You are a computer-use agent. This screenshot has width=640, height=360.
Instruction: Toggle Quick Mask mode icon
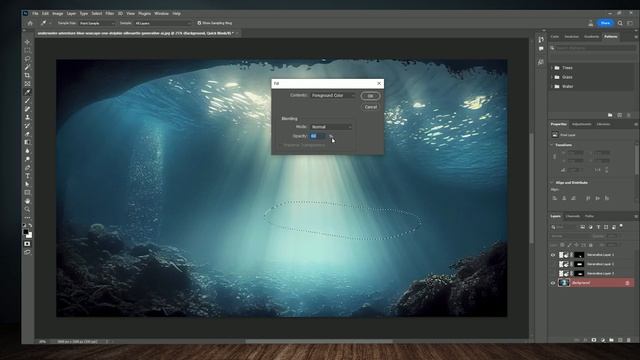[27, 244]
